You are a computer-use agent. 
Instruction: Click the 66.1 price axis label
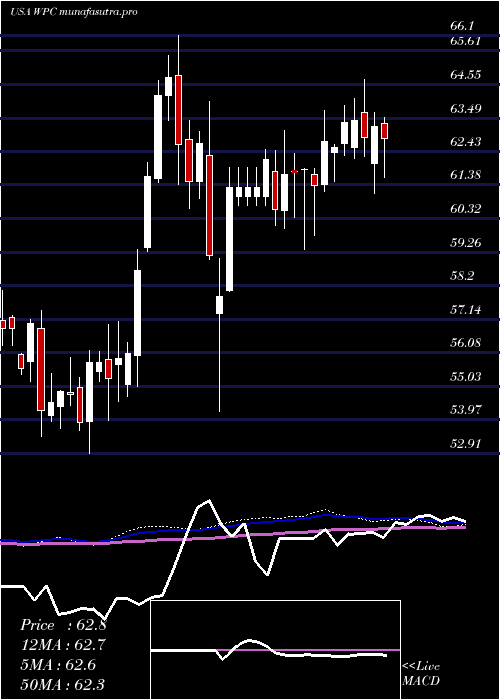(x=463, y=26)
